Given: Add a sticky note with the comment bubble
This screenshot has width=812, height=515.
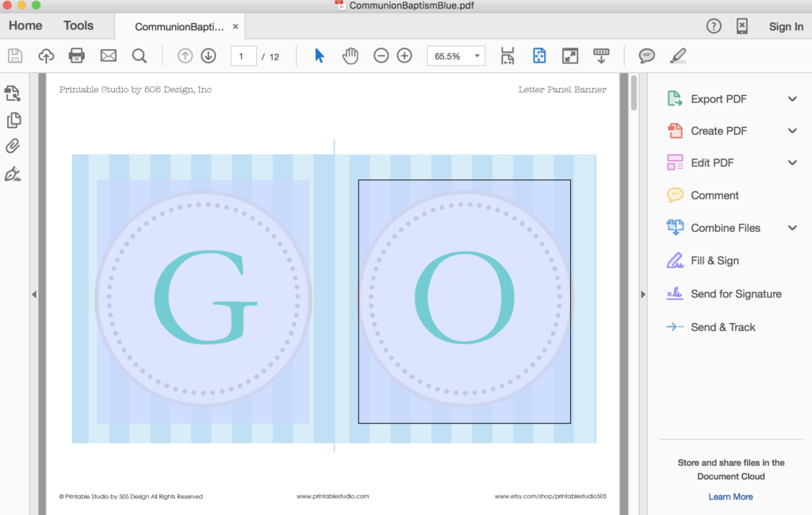Looking at the screenshot, I should [x=646, y=56].
